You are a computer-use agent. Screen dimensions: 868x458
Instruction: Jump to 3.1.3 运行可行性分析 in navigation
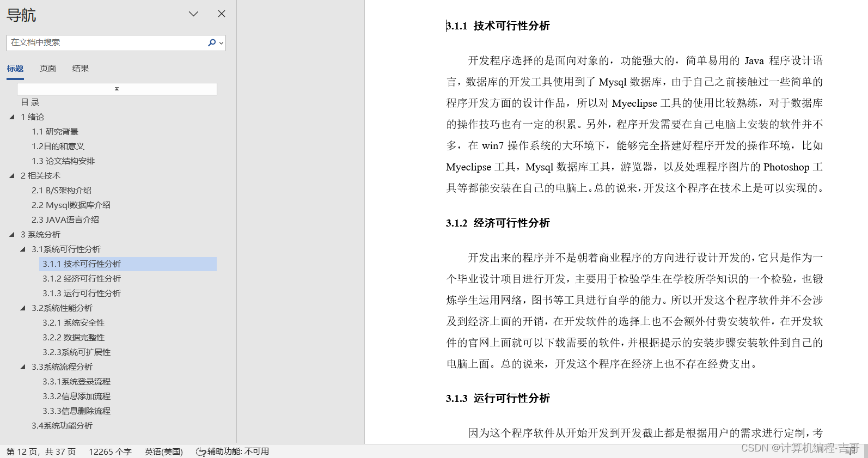[82, 294]
